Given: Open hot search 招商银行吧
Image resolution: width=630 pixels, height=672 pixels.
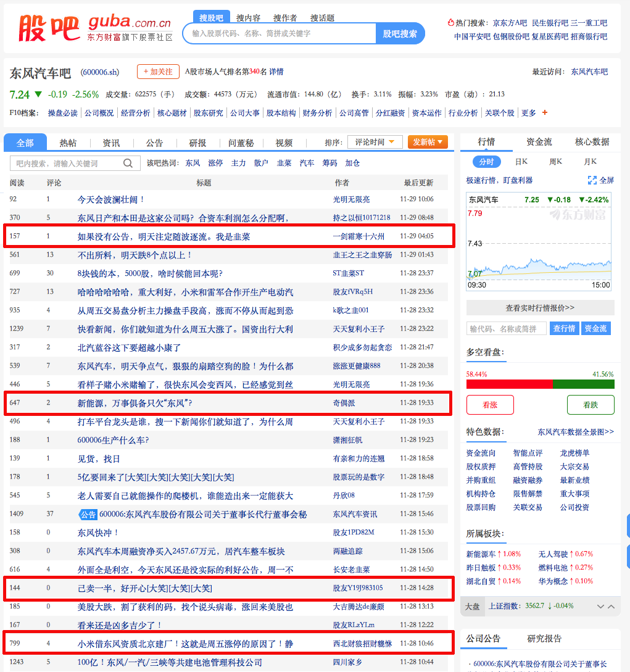Looking at the screenshot, I should pos(589,36).
